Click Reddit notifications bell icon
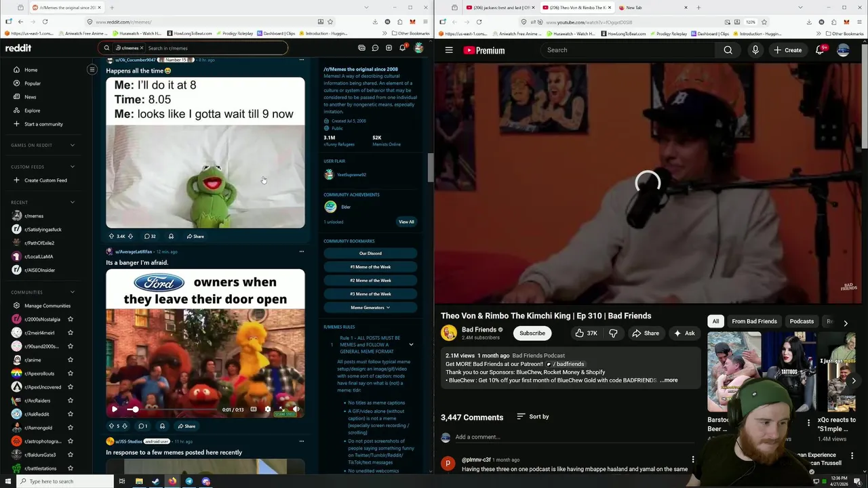The image size is (868, 488). pos(402,48)
